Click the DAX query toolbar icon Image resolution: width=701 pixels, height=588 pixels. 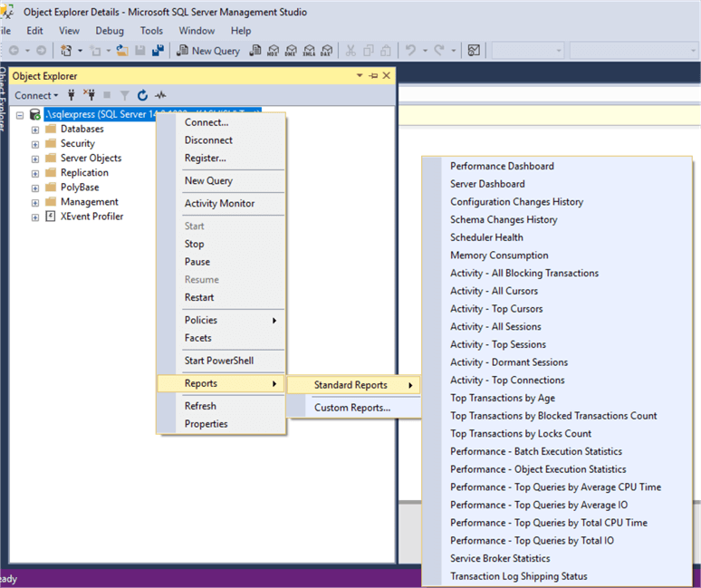[x=327, y=51]
